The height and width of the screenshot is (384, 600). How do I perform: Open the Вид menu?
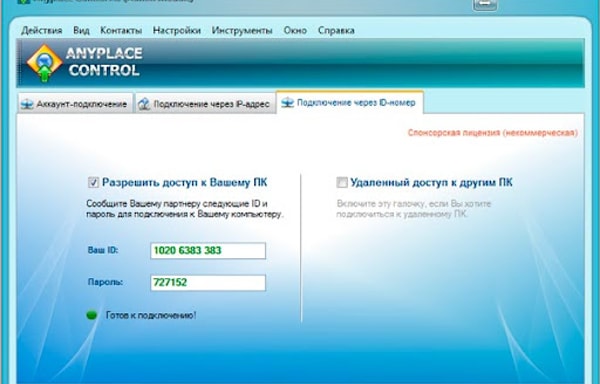click(81, 30)
